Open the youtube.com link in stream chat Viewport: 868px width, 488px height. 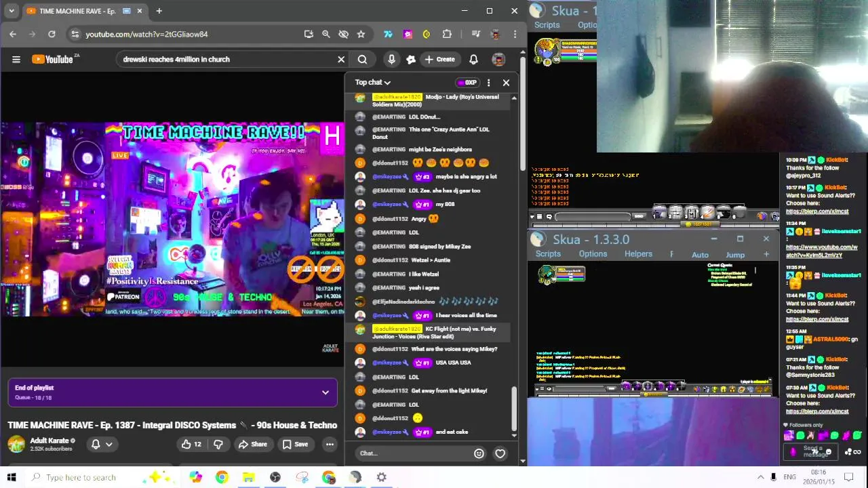tap(822, 251)
